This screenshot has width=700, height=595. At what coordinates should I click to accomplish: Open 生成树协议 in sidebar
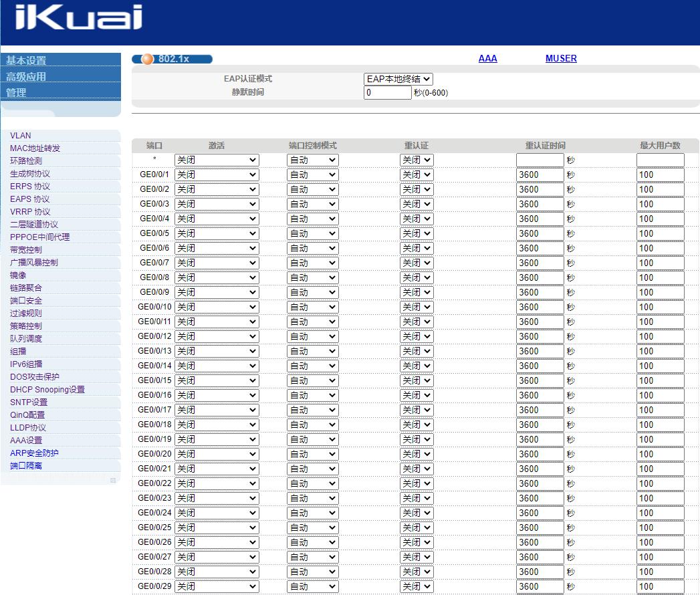point(30,174)
